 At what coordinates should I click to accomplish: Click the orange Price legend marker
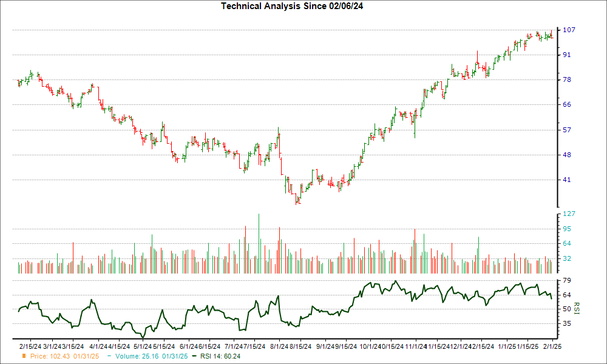[24, 356]
